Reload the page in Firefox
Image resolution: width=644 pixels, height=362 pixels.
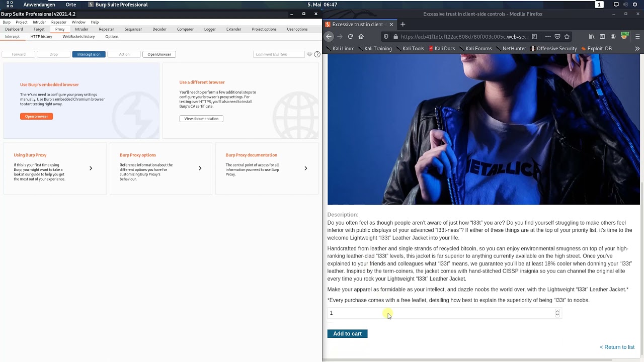pos(351,37)
